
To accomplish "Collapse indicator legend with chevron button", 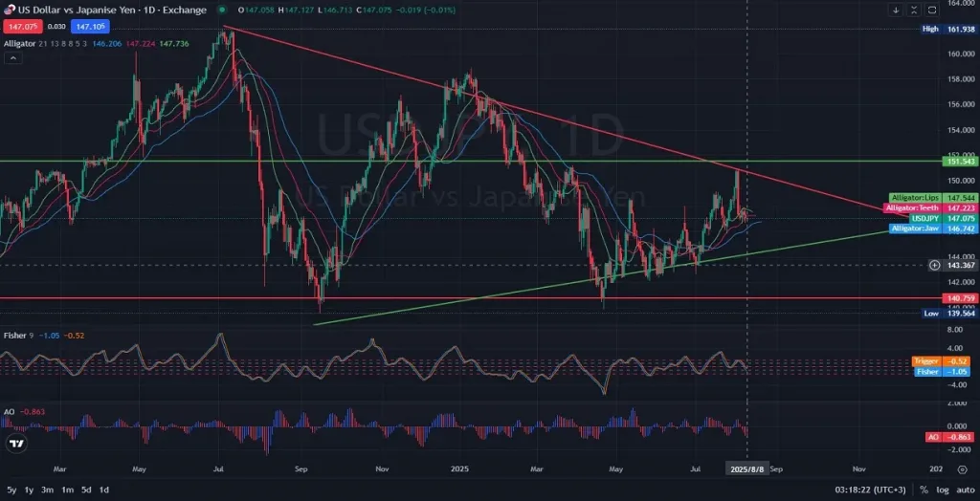I will pos(13,58).
